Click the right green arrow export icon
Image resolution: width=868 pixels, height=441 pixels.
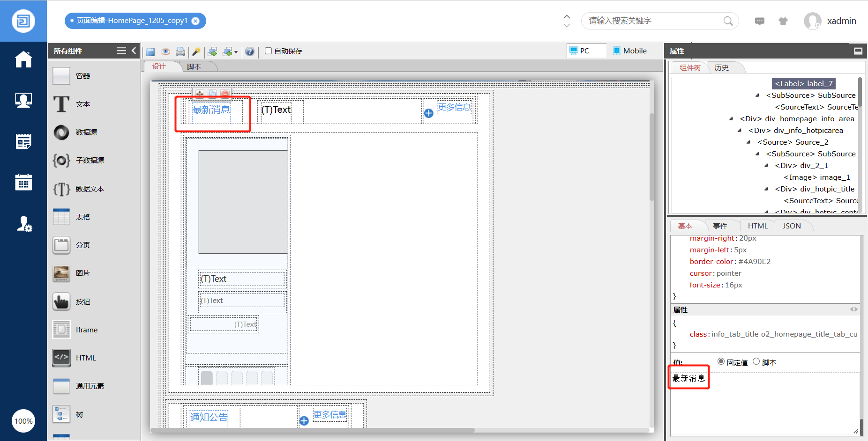[212, 51]
